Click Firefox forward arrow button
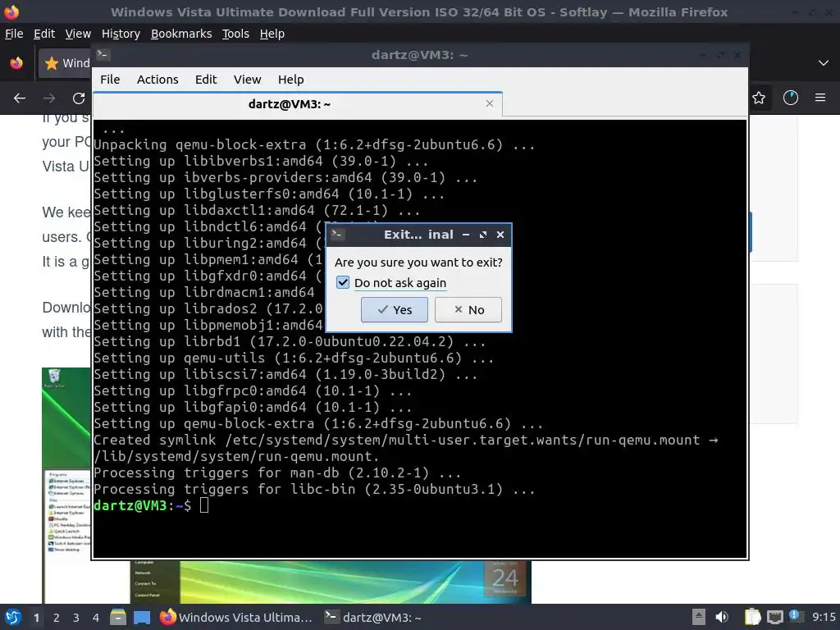The image size is (840, 630). click(49, 98)
